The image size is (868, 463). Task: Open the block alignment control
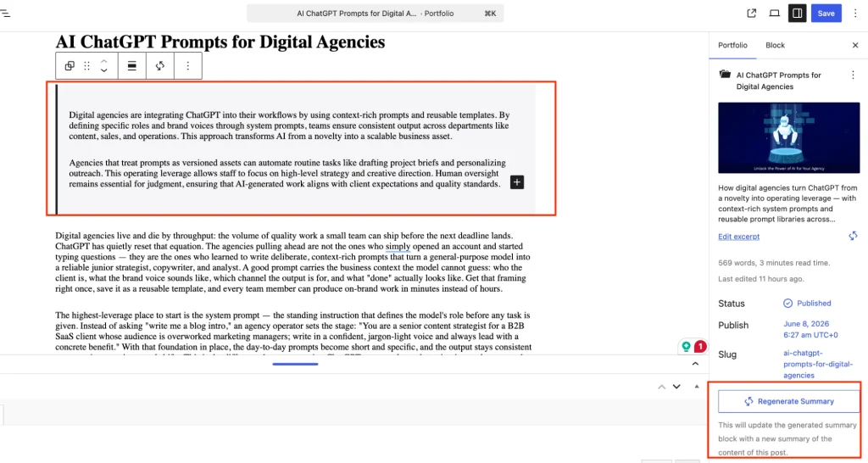[131, 66]
